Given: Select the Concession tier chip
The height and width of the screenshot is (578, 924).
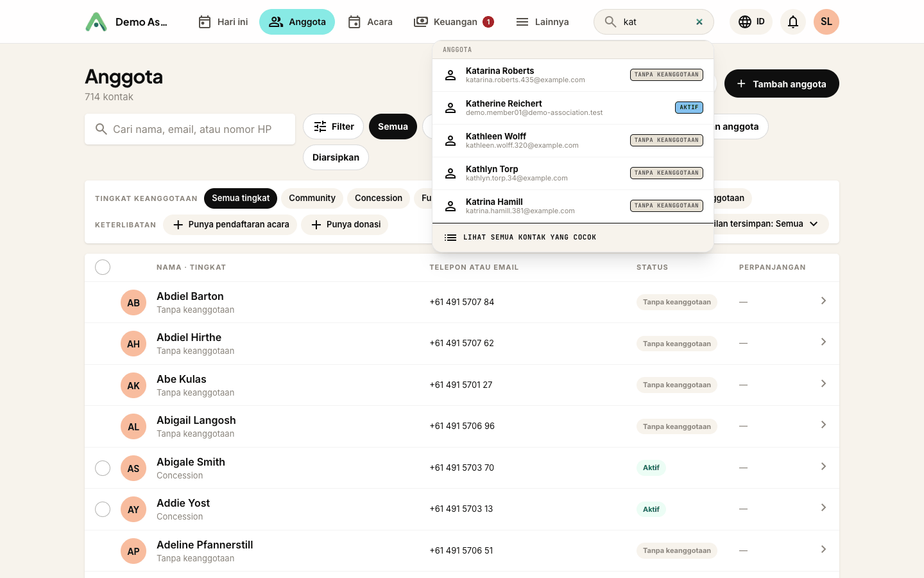Looking at the screenshot, I should coord(379,198).
